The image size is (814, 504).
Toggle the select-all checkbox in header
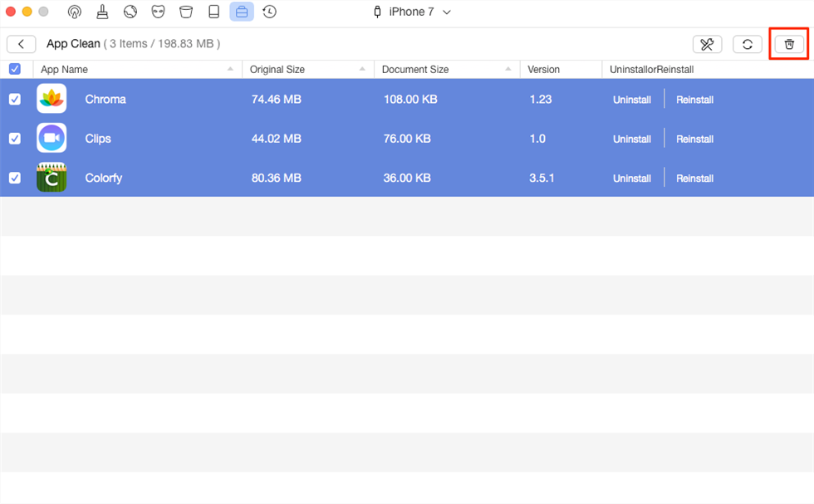15,69
